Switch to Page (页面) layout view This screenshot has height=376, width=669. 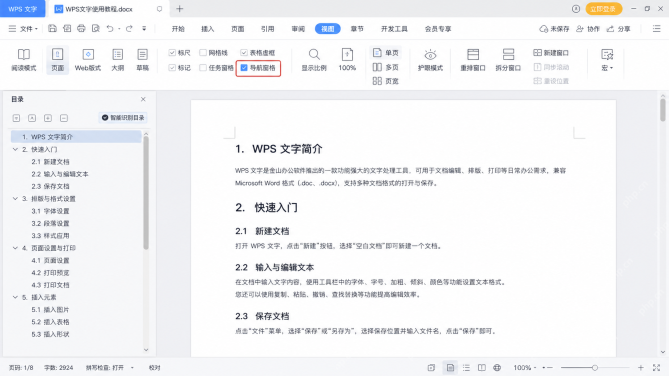(57, 60)
